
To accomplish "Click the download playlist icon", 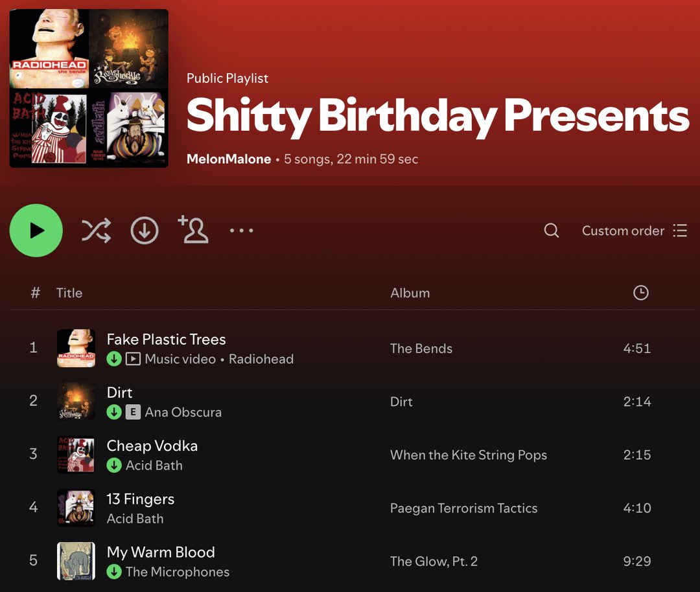I will tap(144, 231).
